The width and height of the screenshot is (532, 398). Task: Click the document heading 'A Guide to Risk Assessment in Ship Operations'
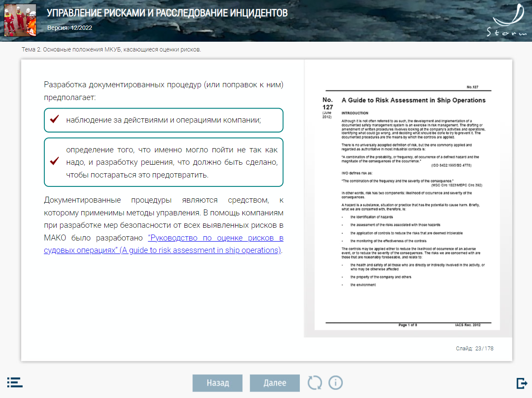pyautogui.click(x=414, y=100)
